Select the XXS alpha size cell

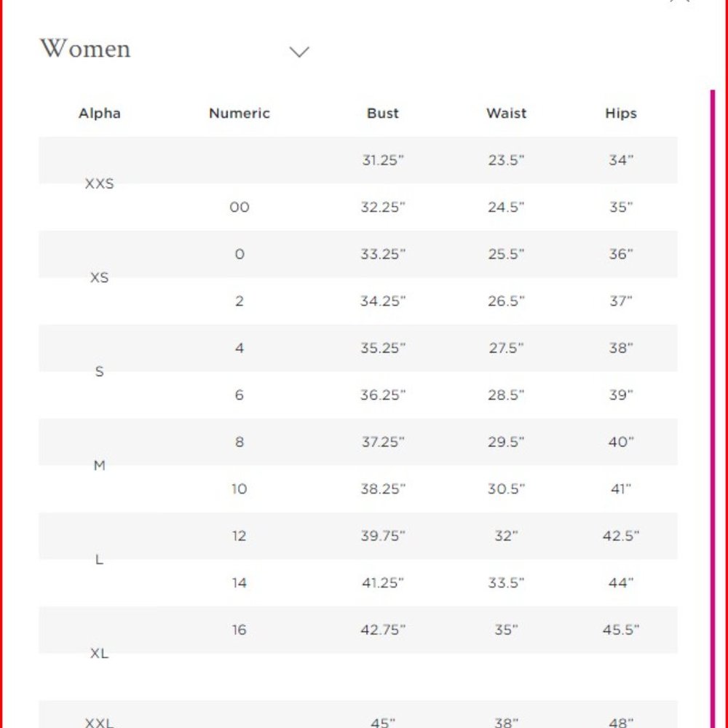(x=100, y=184)
